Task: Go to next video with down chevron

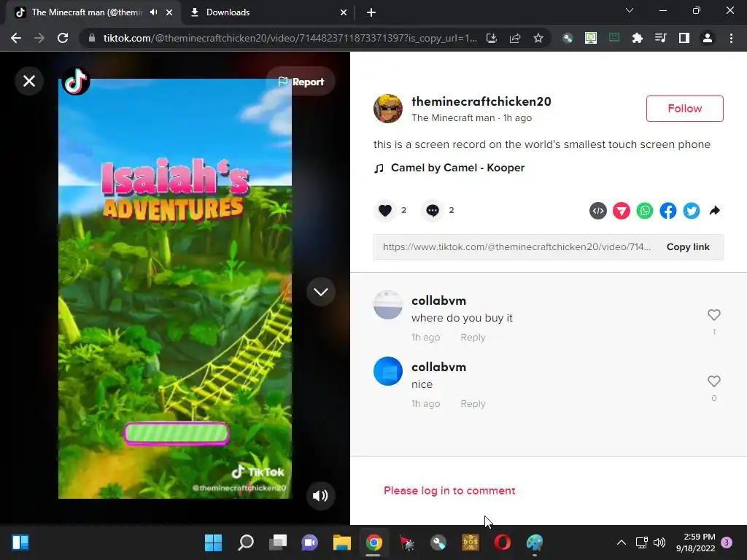Action: pos(321,292)
